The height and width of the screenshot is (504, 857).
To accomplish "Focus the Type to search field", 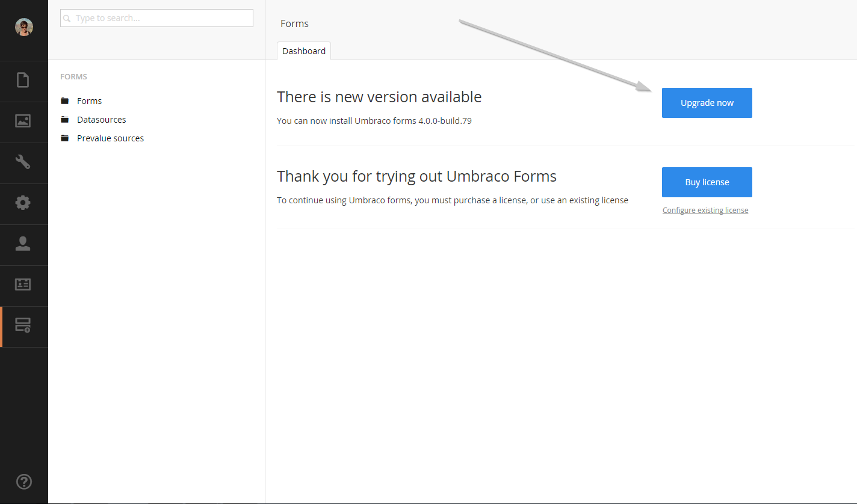I will pos(156,18).
